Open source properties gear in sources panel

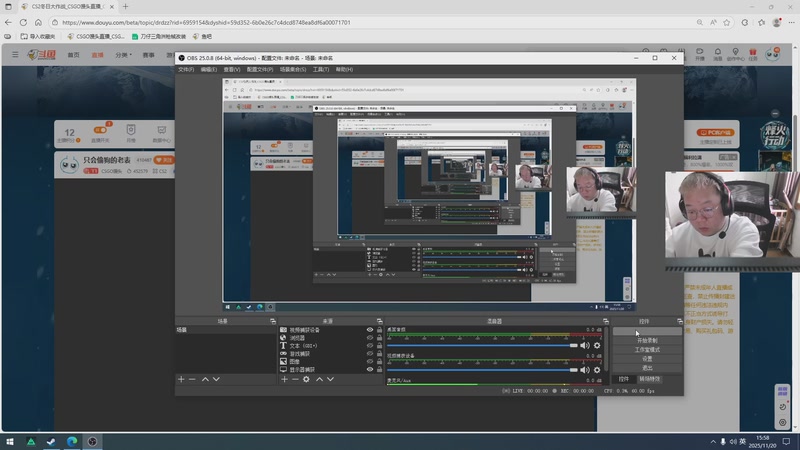306,379
